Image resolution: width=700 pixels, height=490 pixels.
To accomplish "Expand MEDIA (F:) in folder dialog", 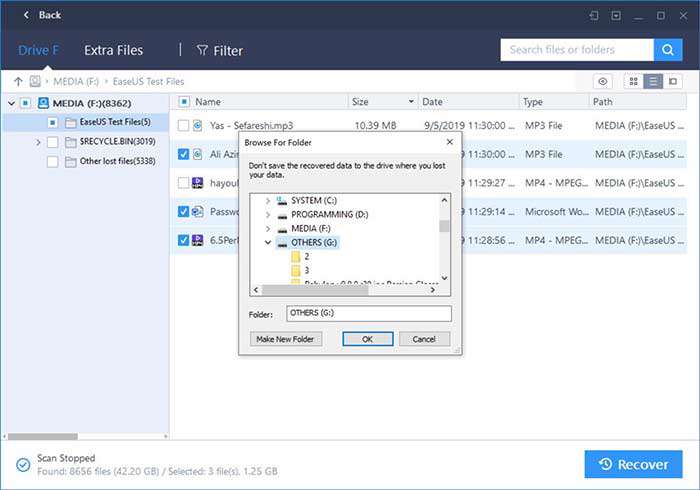I will coord(268,229).
